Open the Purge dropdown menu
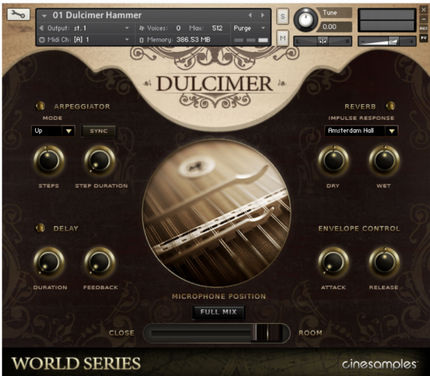This screenshot has height=376, width=430. pyautogui.click(x=249, y=28)
